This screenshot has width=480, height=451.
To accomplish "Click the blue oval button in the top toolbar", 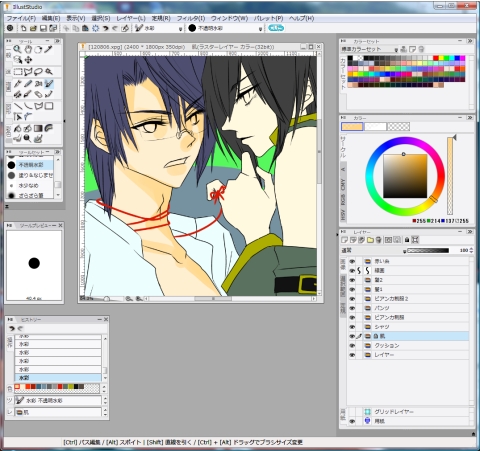I will tap(276, 28).
